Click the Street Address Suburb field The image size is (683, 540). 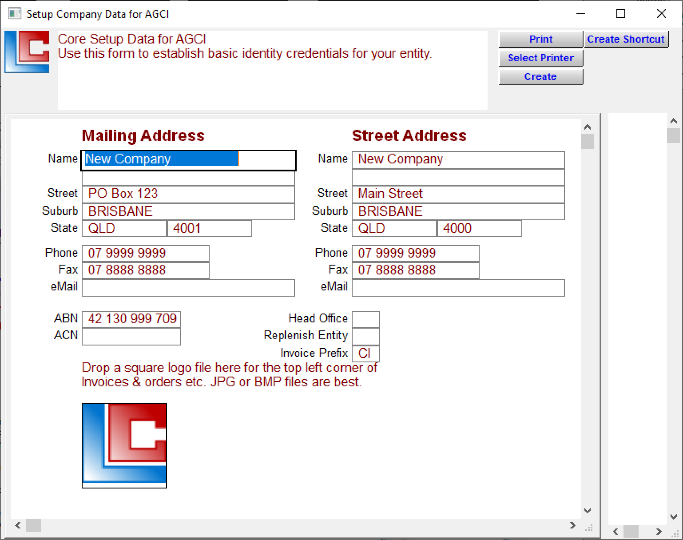458,212
